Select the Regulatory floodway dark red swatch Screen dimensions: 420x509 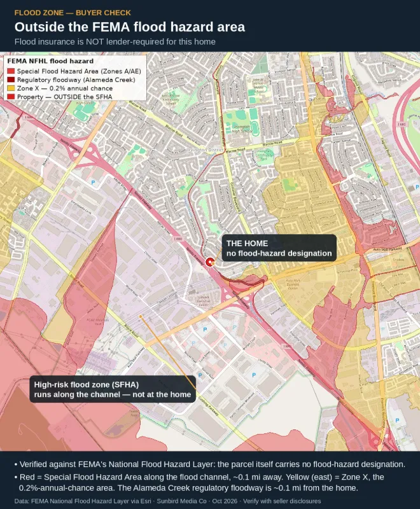(x=11, y=80)
